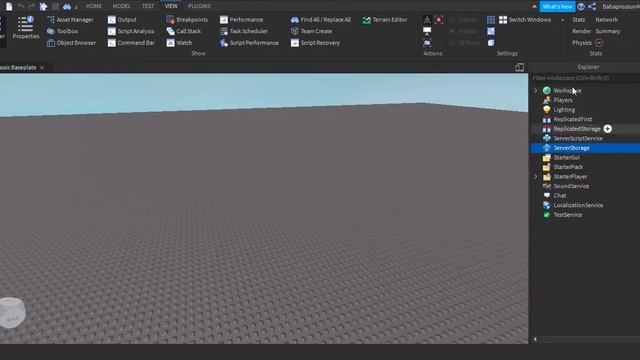Open the help question mark icon
This screenshot has height=360, width=640.
pyautogui.click(x=581, y=7)
